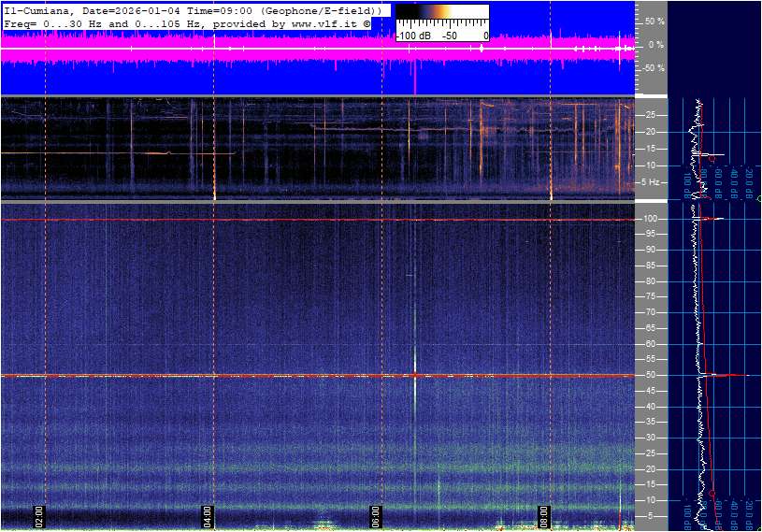This screenshot has width=762, height=532.
Task: Click the -50 % amplitude axis label
Action: [653, 68]
